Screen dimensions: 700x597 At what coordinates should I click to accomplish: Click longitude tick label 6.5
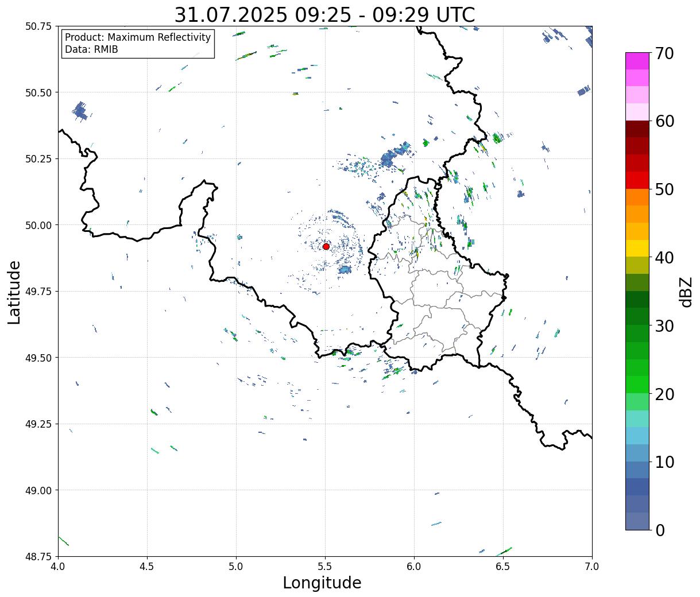point(503,566)
